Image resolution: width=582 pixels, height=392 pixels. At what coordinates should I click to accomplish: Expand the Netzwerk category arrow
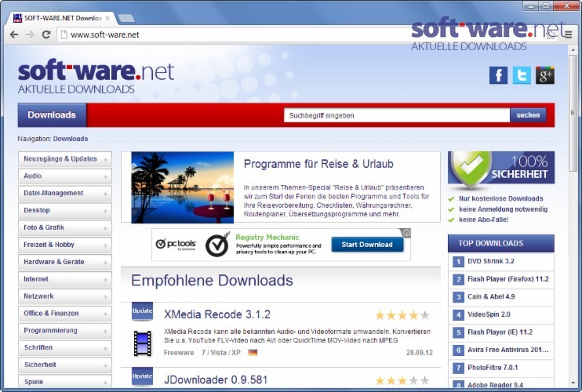click(105, 296)
